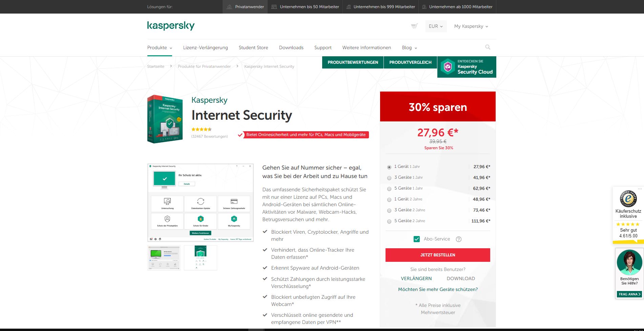Select the 1 Gerät 2 Jahre option
Viewport: 644px width, 331px height.
[x=389, y=199]
